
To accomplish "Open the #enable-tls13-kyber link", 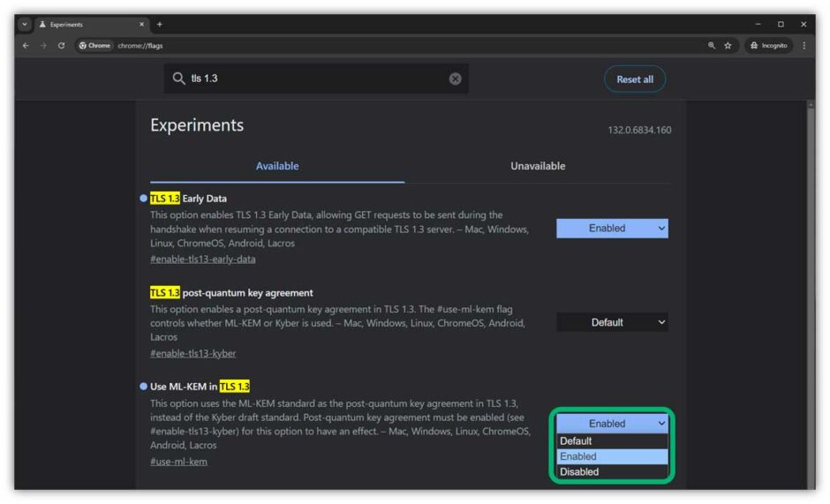I will [193, 354].
